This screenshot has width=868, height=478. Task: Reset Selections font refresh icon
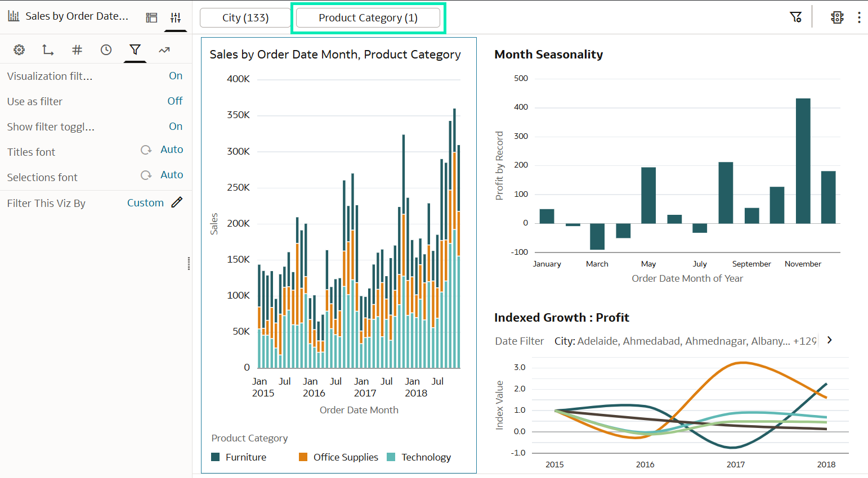click(146, 175)
